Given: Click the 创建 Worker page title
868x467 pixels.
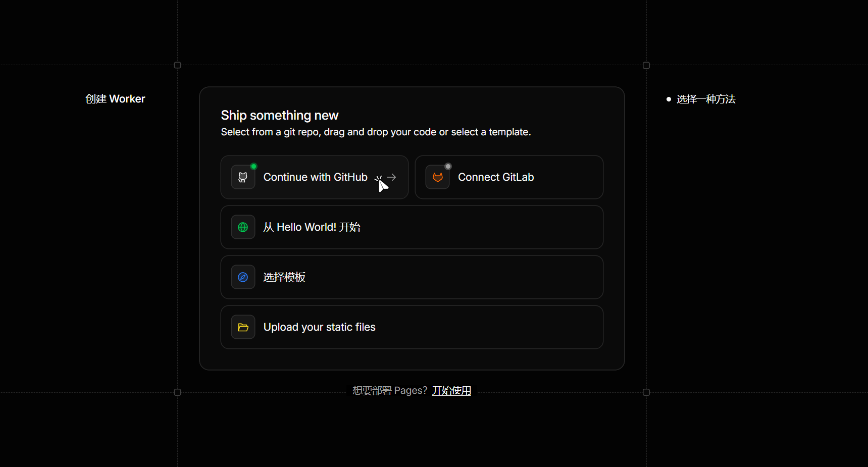Looking at the screenshot, I should (x=115, y=99).
